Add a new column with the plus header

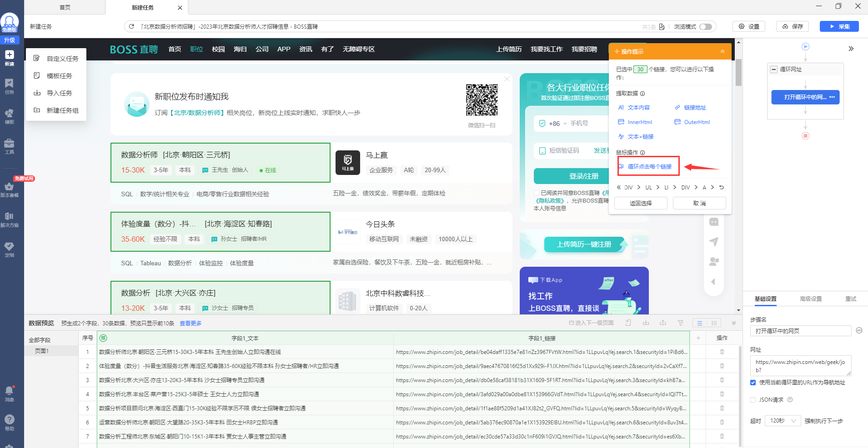(698, 338)
